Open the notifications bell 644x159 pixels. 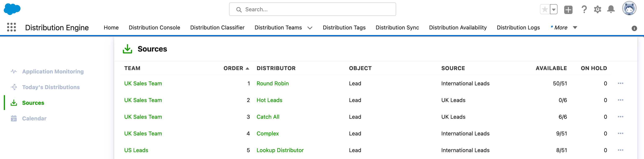[611, 9]
